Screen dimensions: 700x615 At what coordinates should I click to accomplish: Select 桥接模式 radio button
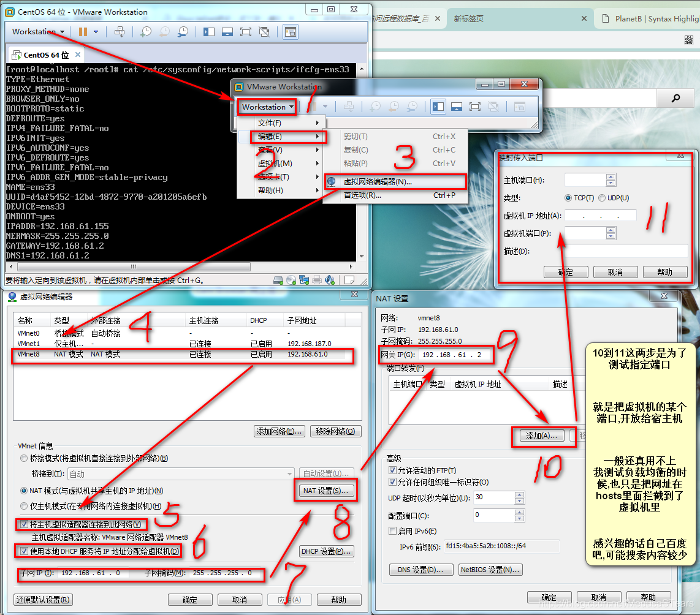click(x=24, y=458)
